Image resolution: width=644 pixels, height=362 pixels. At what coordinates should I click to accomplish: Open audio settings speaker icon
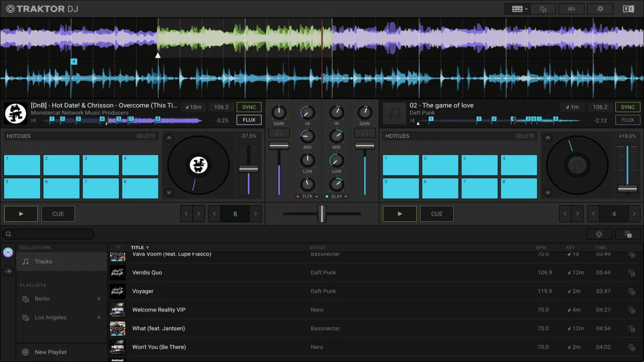click(572, 9)
